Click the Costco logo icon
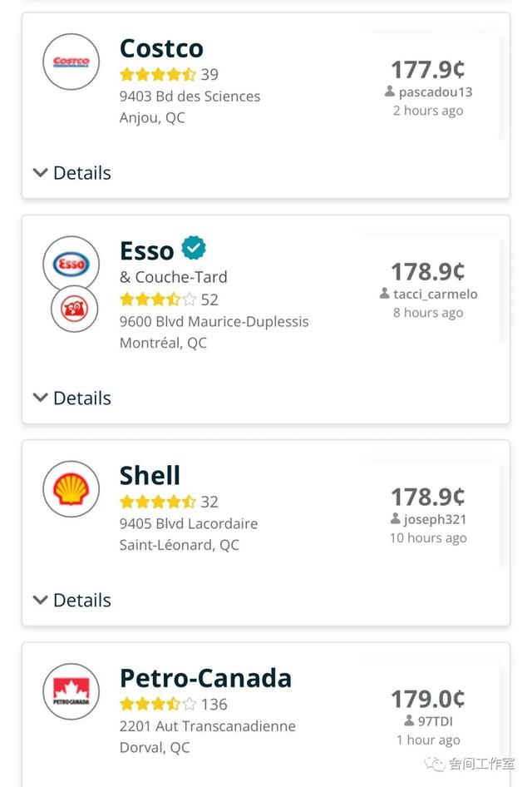Viewport: 532px width, 787px height. tap(71, 62)
